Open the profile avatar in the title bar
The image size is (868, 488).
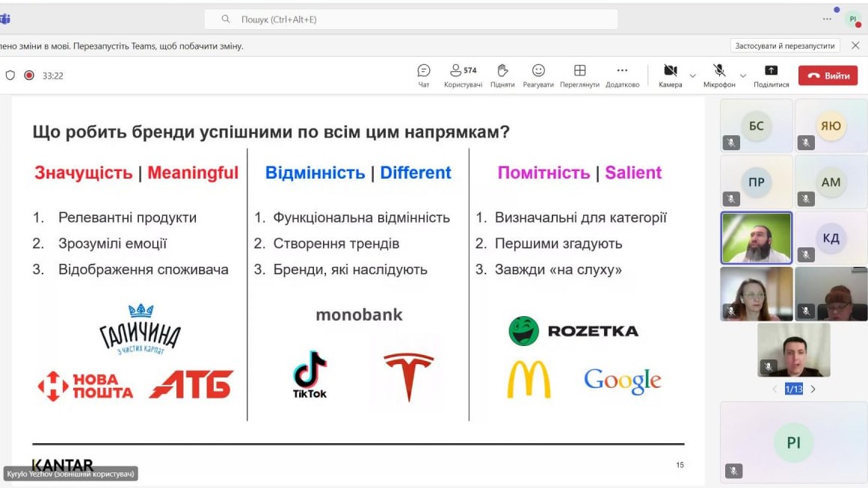(x=852, y=19)
